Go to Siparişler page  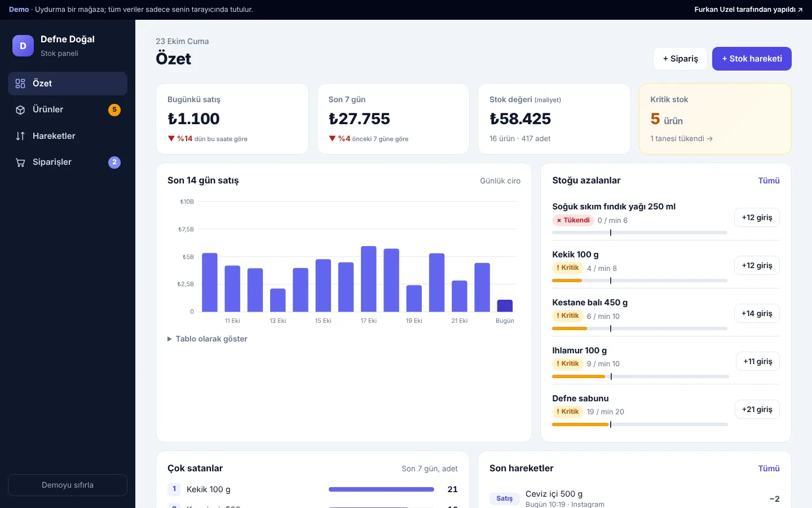[x=68, y=162]
